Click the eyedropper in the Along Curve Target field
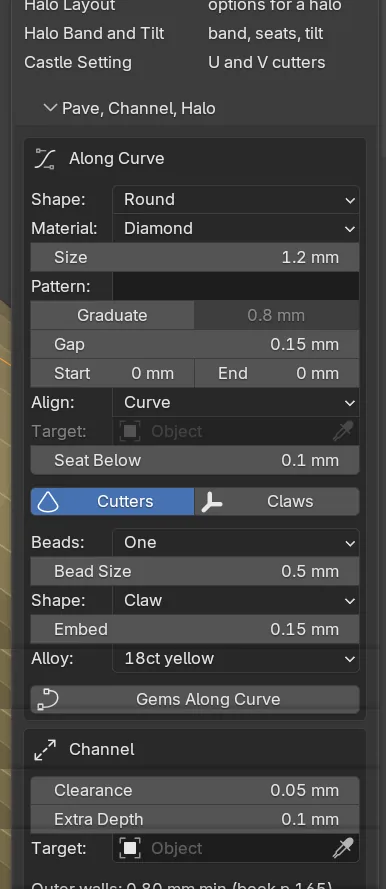This screenshot has width=386, height=889. 343,431
